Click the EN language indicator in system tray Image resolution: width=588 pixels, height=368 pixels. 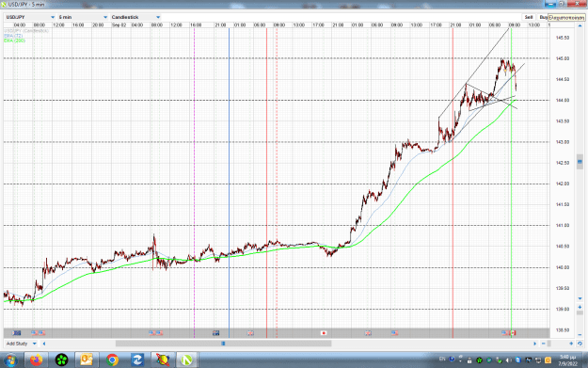442,360
